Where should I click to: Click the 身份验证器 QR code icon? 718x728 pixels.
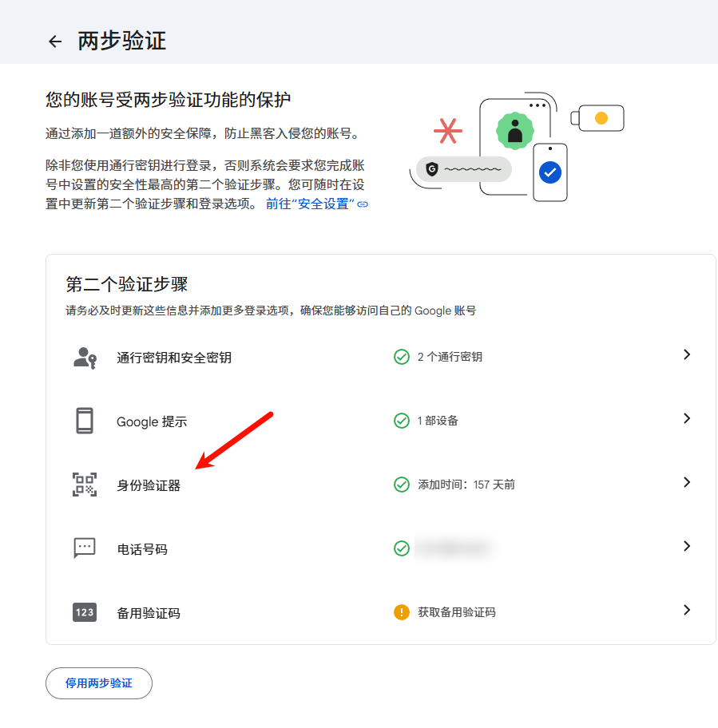[85, 485]
